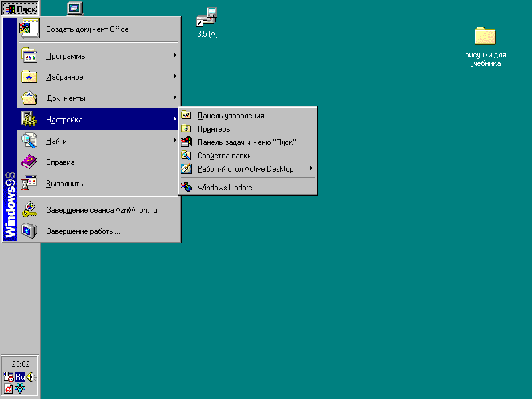Click the Настройка settings icon

coord(29,119)
